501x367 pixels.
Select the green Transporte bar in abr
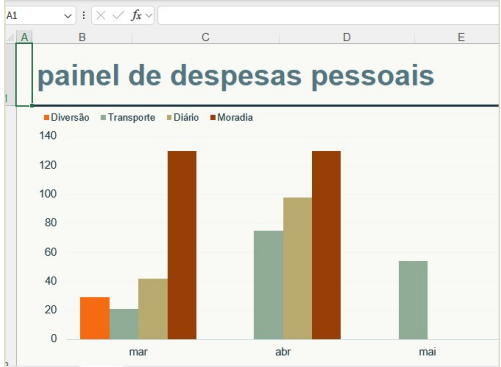pos(269,285)
